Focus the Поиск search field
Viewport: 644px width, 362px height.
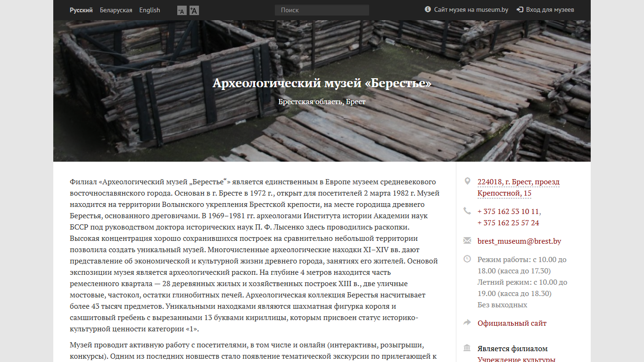(x=322, y=10)
